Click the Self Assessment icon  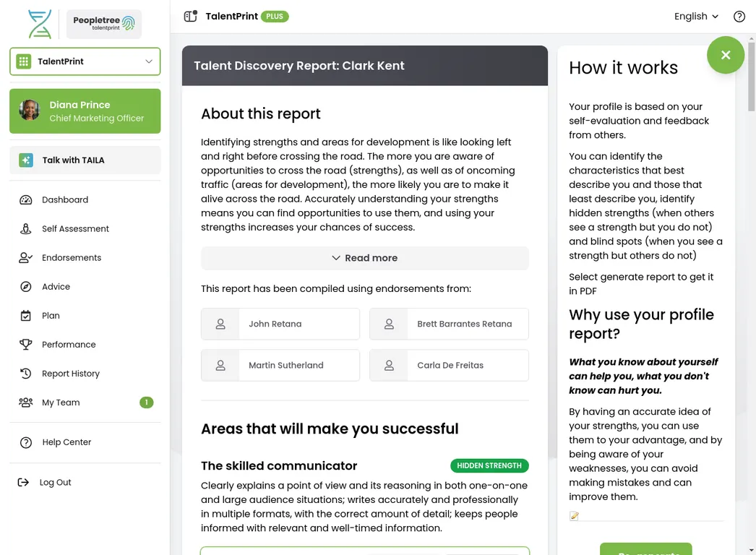click(25, 228)
